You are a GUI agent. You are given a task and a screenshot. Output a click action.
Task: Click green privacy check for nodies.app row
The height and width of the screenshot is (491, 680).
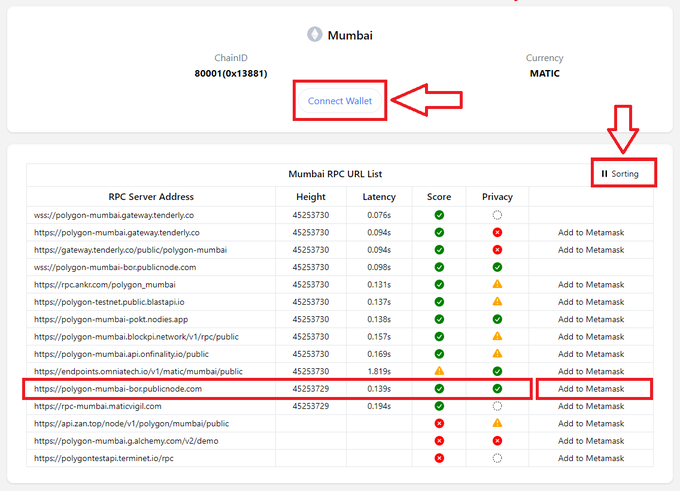pyautogui.click(x=497, y=319)
